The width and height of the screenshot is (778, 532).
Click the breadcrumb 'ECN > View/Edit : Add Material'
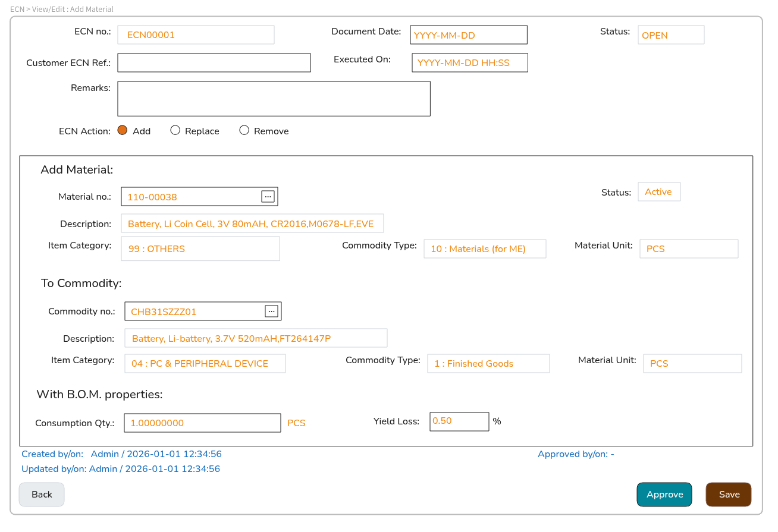[x=62, y=9]
